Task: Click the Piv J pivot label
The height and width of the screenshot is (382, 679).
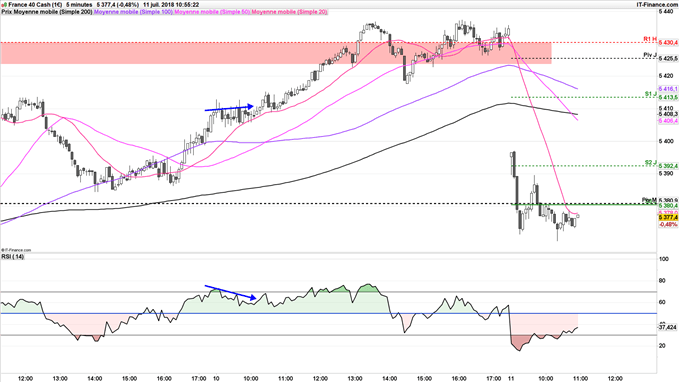Action: 650,55
